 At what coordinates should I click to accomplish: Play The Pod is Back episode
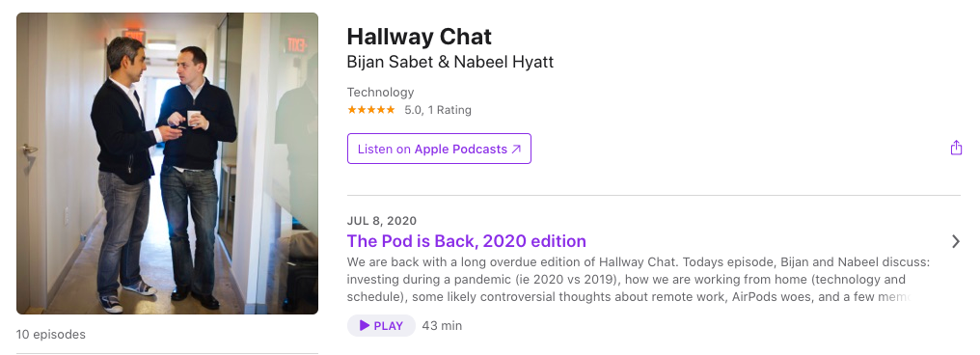point(381,326)
